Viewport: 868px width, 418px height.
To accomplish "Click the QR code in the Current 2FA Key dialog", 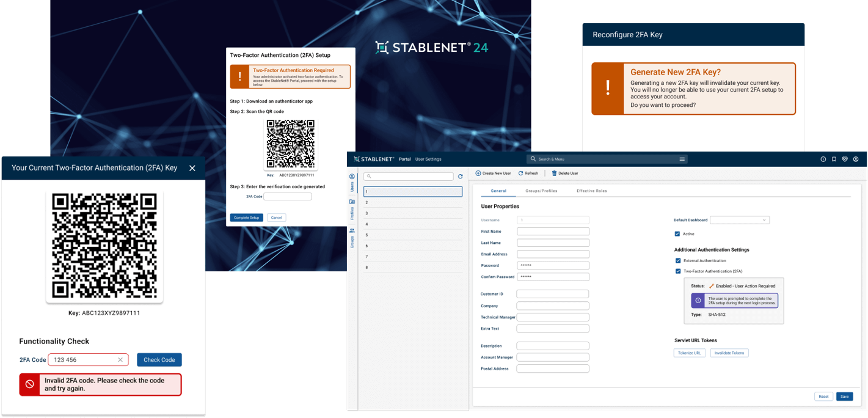I will (104, 246).
